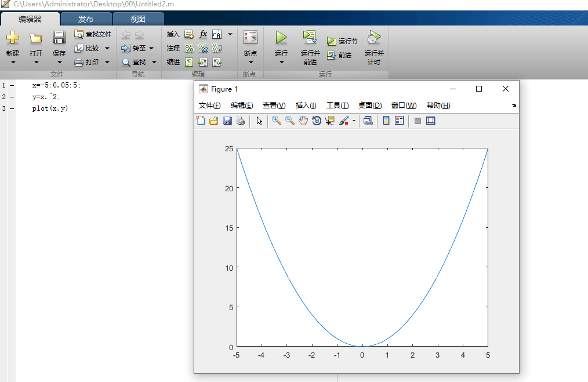588x382 pixels.
Task: Click the 保存 (Save) floppy icon
Action: point(59,38)
